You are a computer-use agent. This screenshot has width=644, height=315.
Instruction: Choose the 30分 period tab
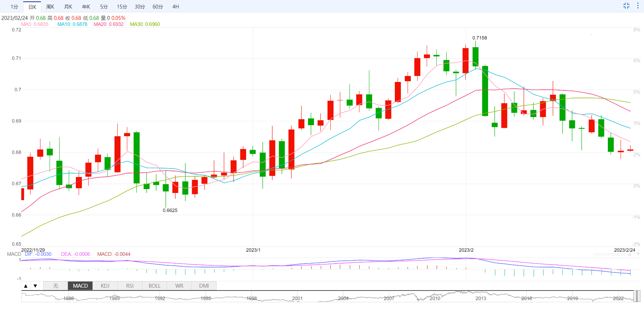click(x=140, y=7)
